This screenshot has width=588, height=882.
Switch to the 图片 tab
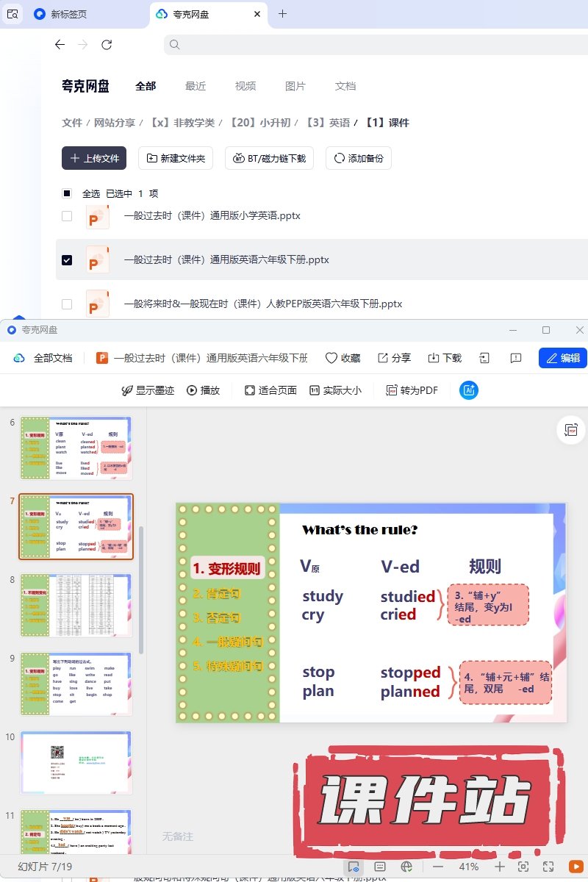(x=295, y=86)
